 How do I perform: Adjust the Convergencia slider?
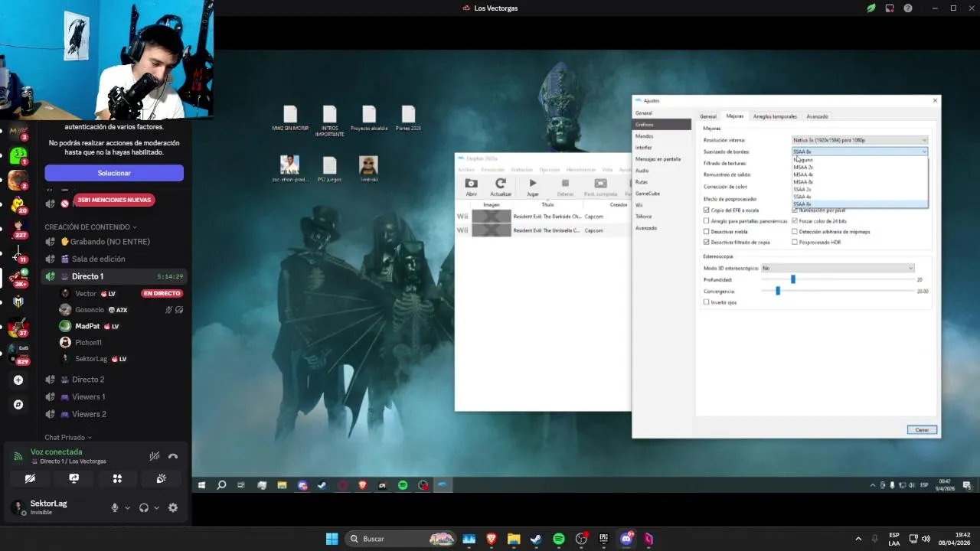[x=778, y=291]
